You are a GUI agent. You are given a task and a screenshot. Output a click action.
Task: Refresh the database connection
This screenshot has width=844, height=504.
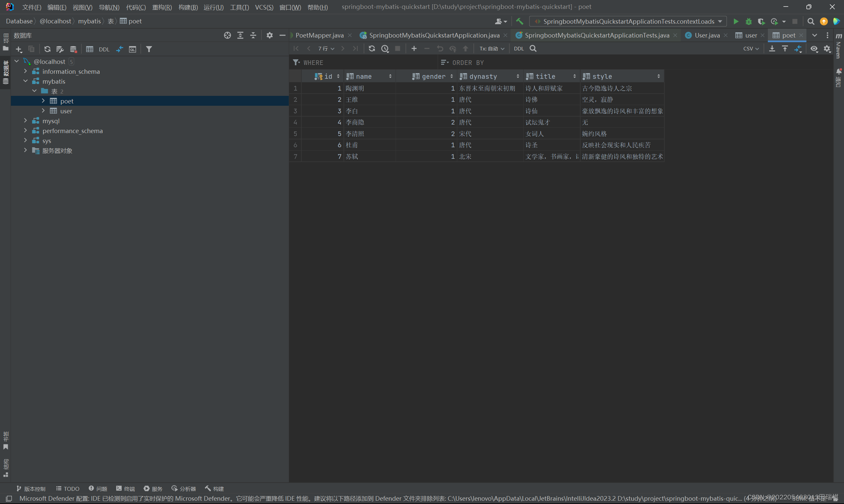point(47,49)
